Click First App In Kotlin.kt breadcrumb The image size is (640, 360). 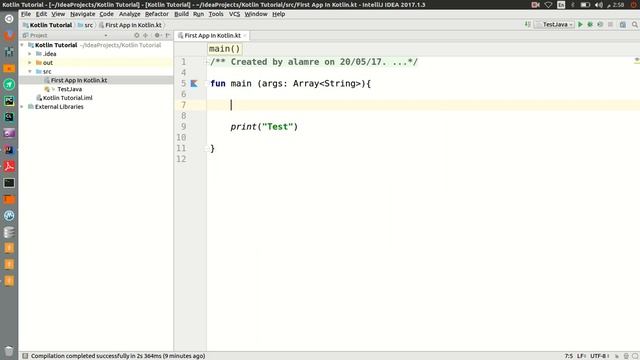[130, 25]
